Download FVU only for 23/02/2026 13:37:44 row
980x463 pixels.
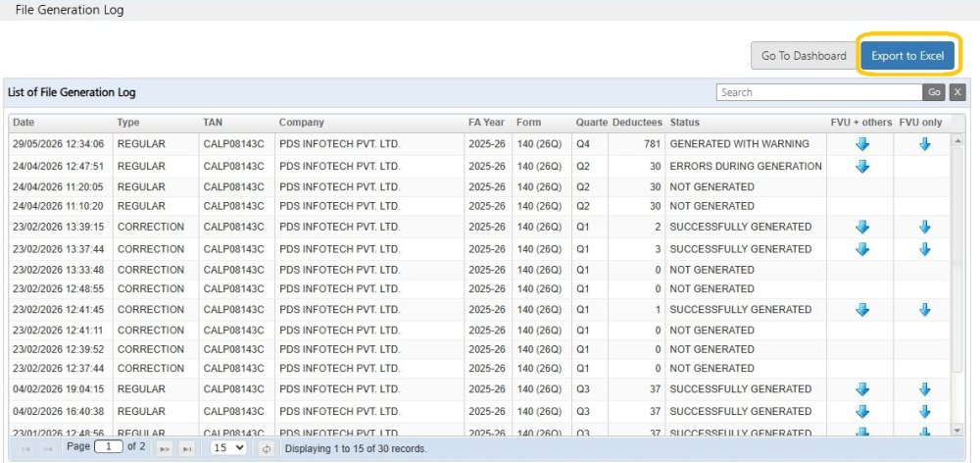click(x=925, y=249)
